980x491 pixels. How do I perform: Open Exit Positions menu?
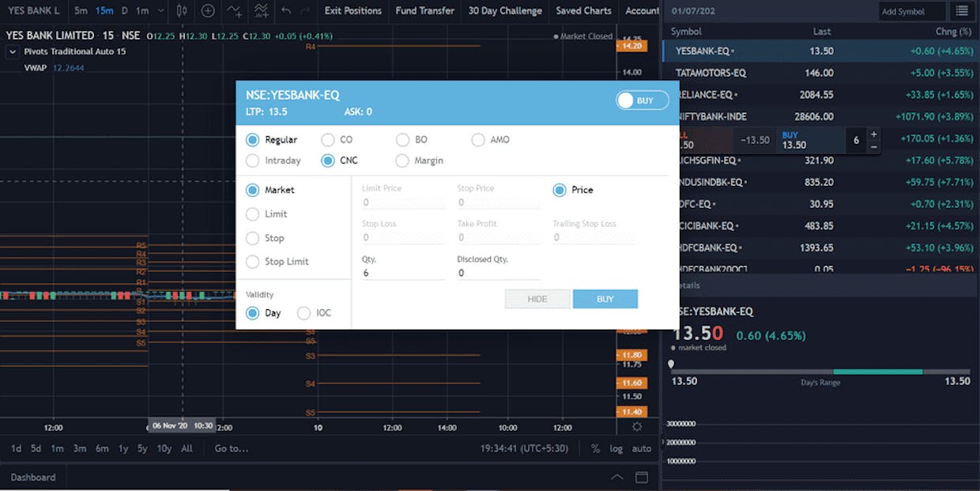(x=353, y=11)
